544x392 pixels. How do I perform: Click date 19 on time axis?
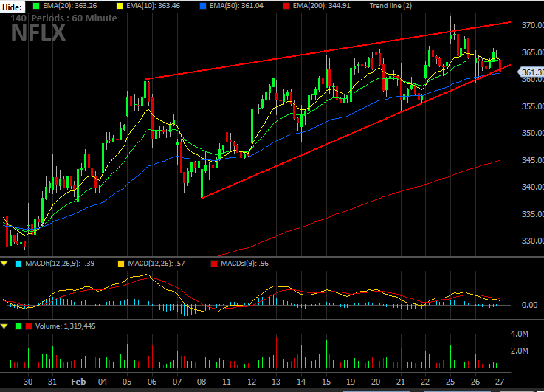[x=351, y=382]
